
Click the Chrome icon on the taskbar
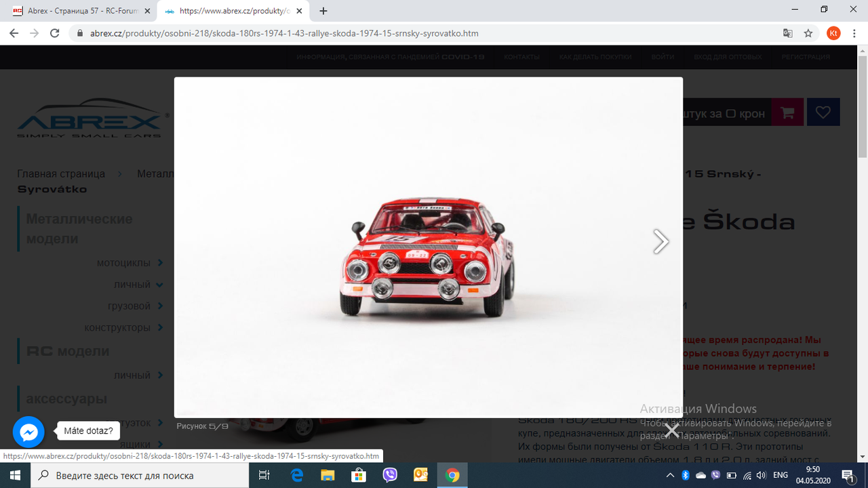452,475
